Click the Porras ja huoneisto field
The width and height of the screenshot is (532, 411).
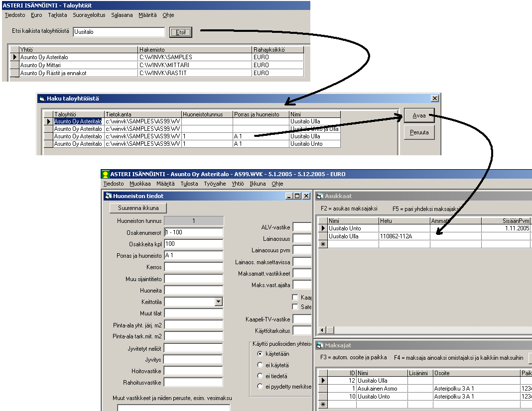click(x=194, y=255)
